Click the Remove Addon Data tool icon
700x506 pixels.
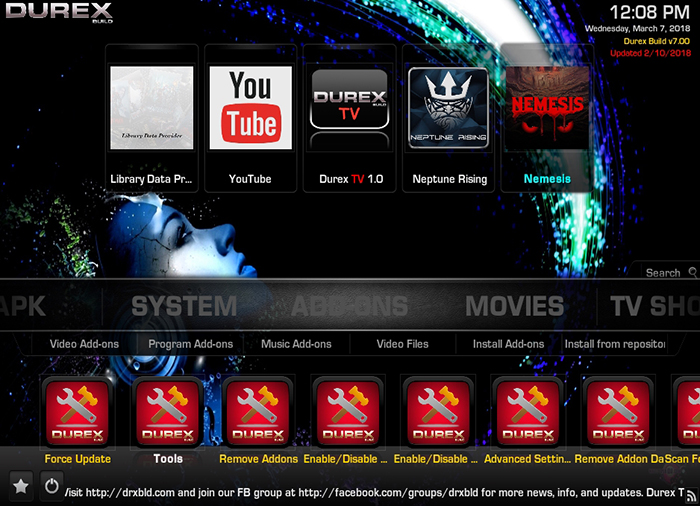(618, 411)
